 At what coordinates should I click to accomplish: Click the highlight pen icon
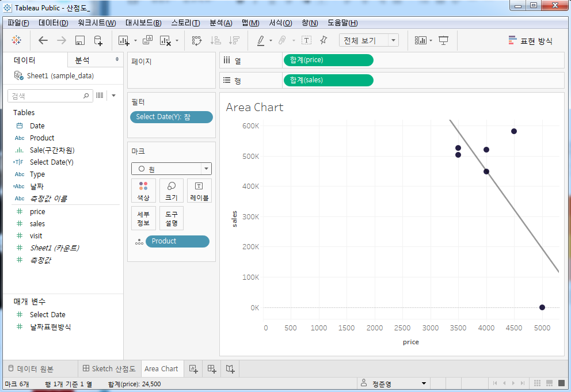tap(261, 40)
